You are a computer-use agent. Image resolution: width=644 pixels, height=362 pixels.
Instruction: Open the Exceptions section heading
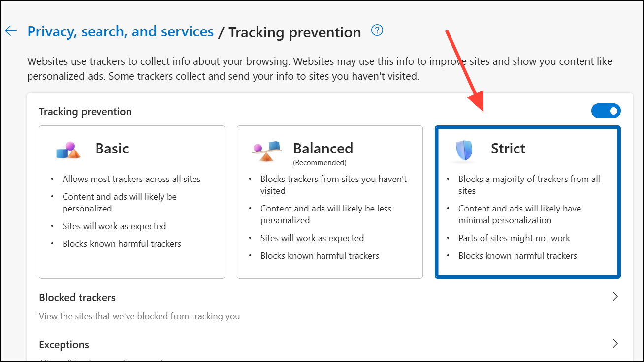click(64, 345)
